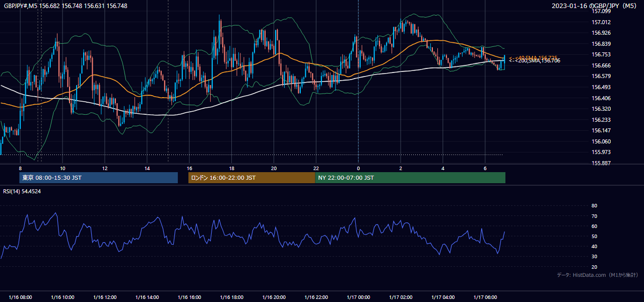This screenshot has width=644, height=302.
Task: Click price level 156.406 on the axis
Action: pos(601,98)
